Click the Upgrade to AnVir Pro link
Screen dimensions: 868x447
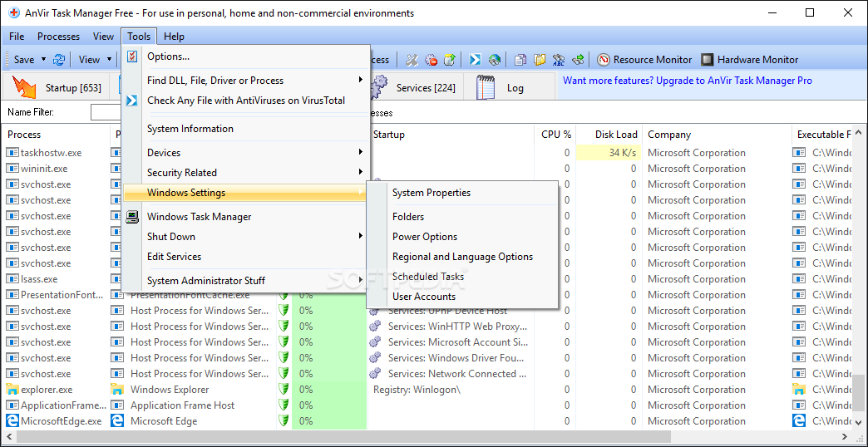[688, 81]
